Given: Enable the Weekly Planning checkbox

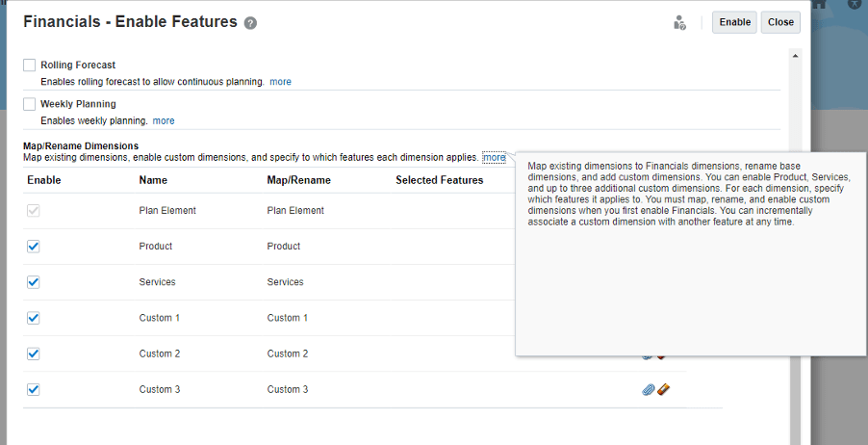Looking at the screenshot, I should coord(29,104).
